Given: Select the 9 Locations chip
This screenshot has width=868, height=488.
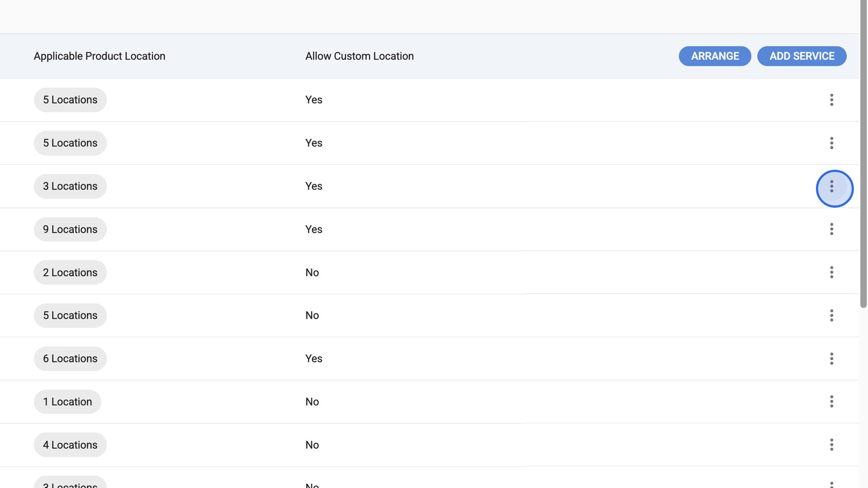Looking at the screenshot, I should tap(70, 229).
